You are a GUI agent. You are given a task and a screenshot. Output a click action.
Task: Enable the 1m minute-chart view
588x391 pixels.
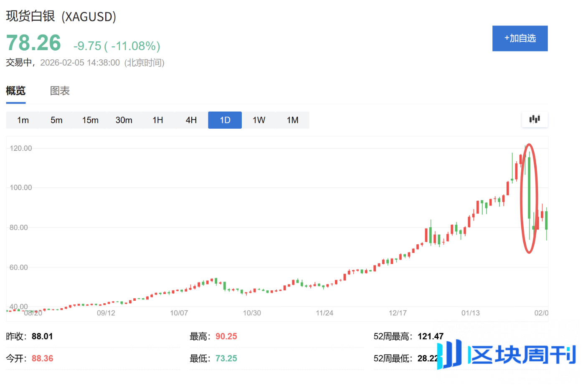[x=23, y=120]
